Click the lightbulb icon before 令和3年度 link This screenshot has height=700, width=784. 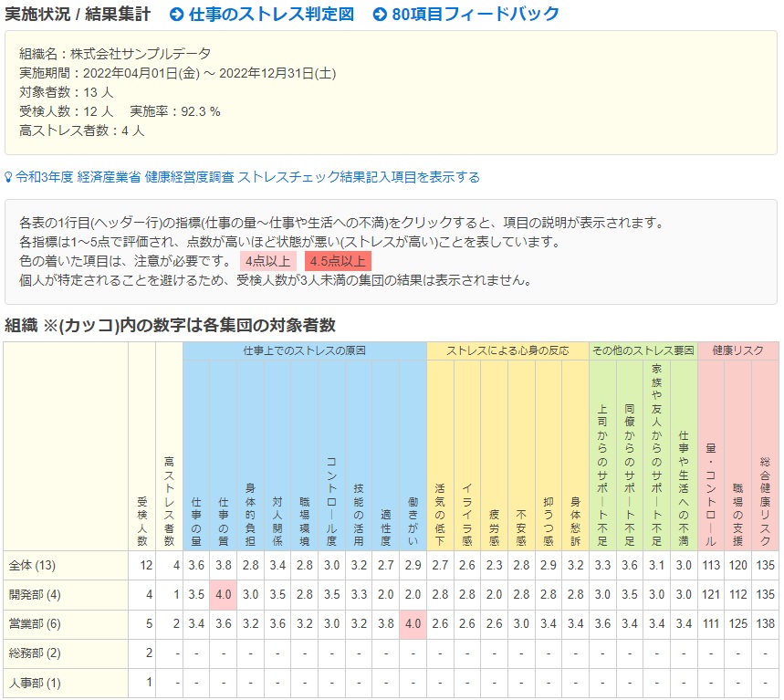tap(9, 177)
